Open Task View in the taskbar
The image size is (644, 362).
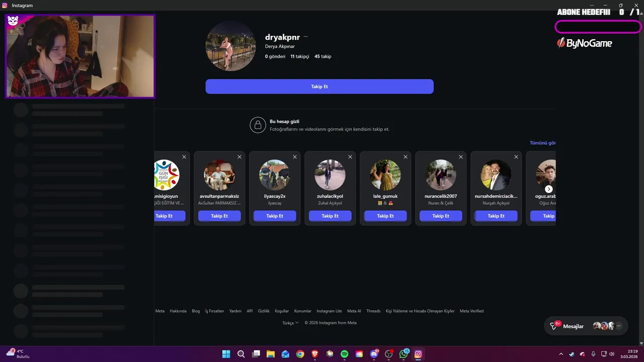[256, 354]
